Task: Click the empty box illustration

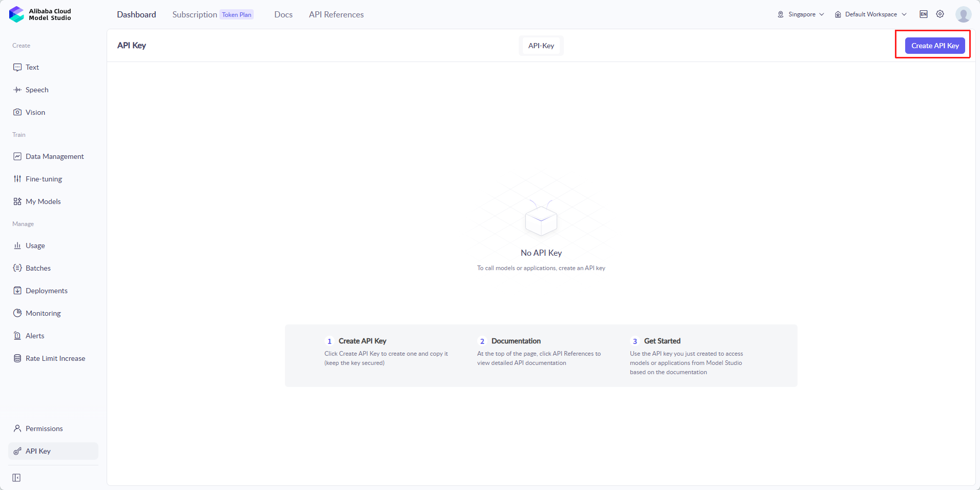Action: point(541,218)
